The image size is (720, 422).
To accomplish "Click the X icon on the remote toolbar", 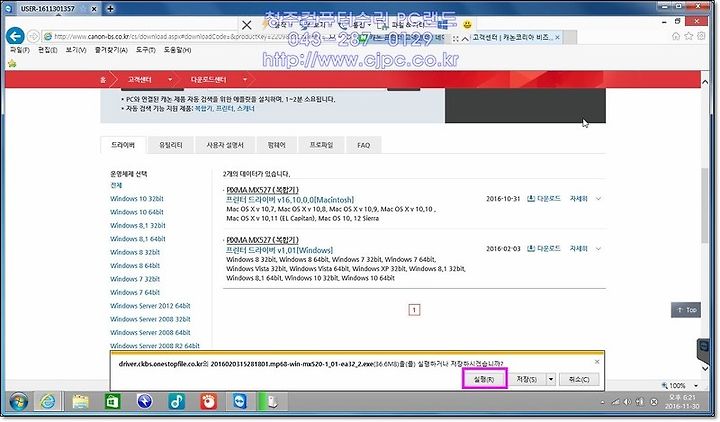I will [x=247, y=24].
